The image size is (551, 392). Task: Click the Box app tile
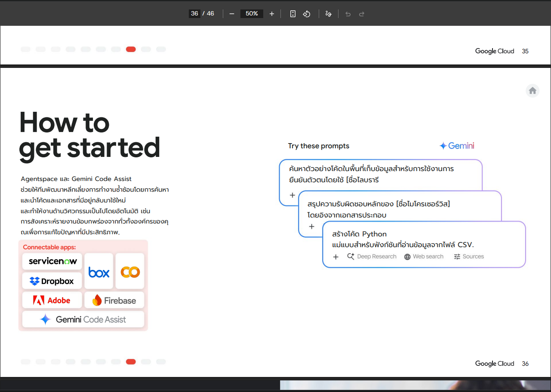tap(99, 272)
